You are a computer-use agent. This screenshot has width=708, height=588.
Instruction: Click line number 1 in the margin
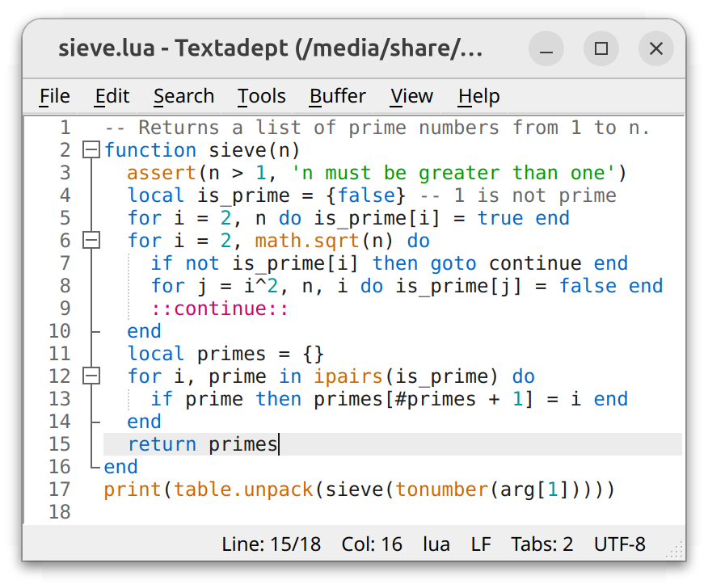(65, 128)
